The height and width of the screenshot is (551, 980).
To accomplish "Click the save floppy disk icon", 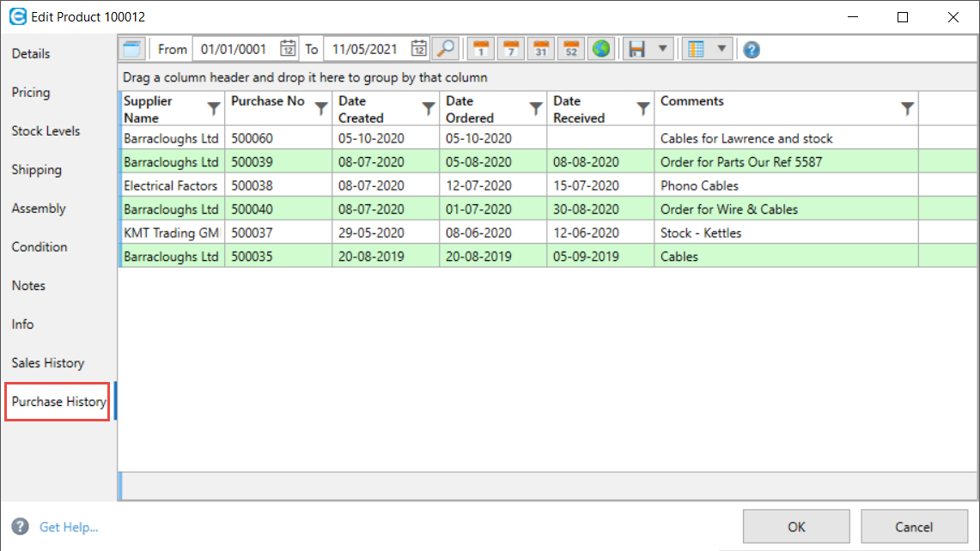I will click(636, 49).
